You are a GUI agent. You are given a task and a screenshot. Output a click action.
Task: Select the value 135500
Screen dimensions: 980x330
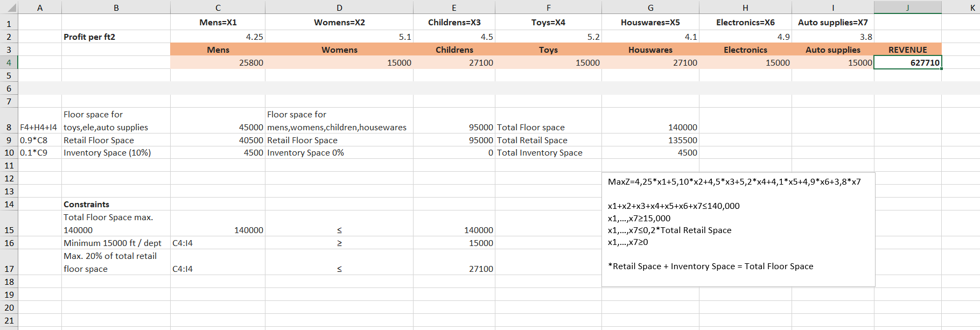coord(650,140)
